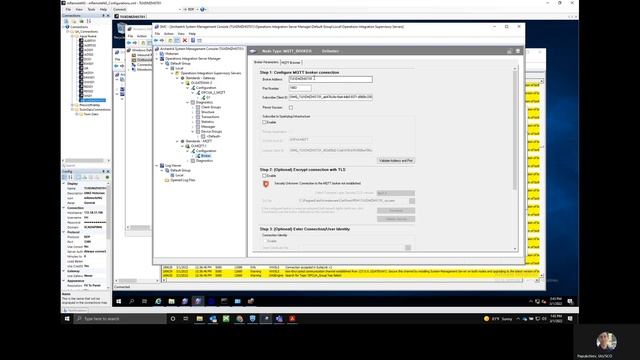The image size is (640, 360).
Task: Select the Client Groups diagnostics node
Action: tap(211, 107)
